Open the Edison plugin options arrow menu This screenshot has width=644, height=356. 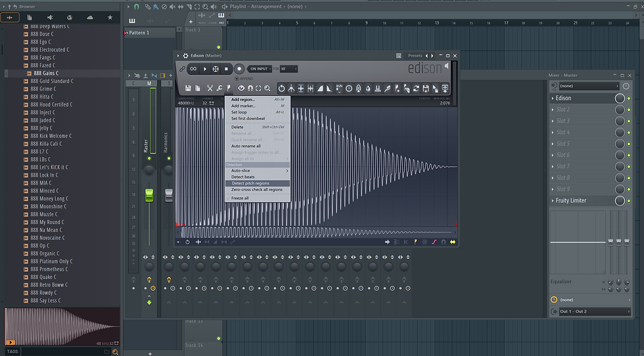click(x=178, y=55)
